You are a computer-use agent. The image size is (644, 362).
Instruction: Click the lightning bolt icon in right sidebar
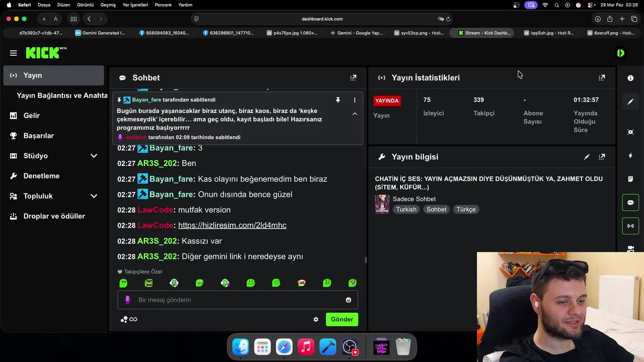coord(630,156)
